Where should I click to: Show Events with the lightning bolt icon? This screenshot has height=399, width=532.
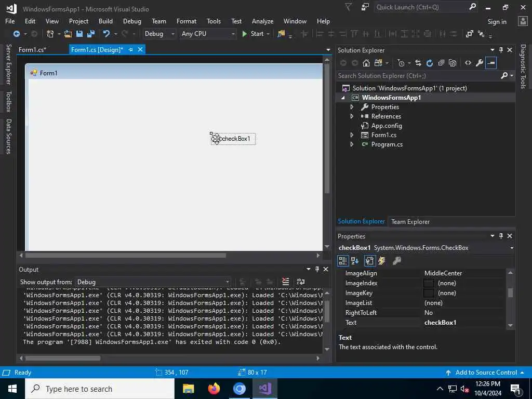point(382,261)
